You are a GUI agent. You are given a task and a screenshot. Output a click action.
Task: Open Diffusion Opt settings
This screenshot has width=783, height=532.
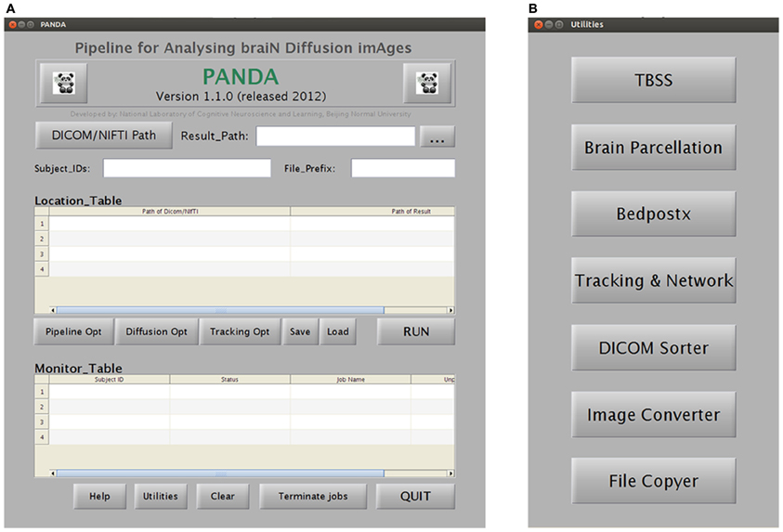click(x=156, y=331)
